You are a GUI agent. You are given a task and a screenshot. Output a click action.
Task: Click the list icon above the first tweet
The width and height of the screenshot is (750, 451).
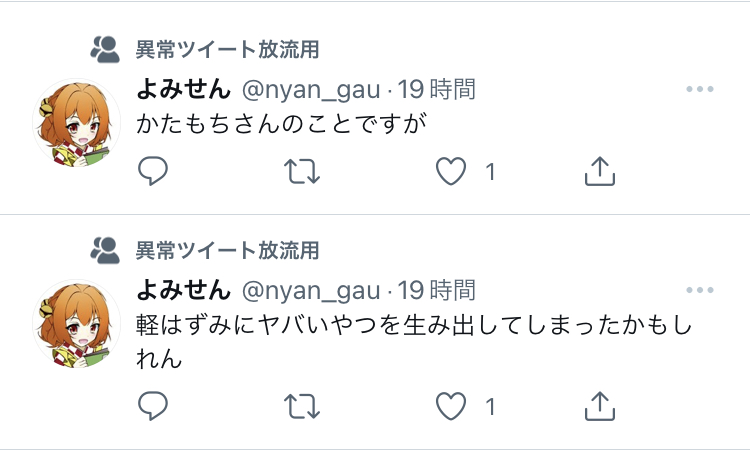104,49
